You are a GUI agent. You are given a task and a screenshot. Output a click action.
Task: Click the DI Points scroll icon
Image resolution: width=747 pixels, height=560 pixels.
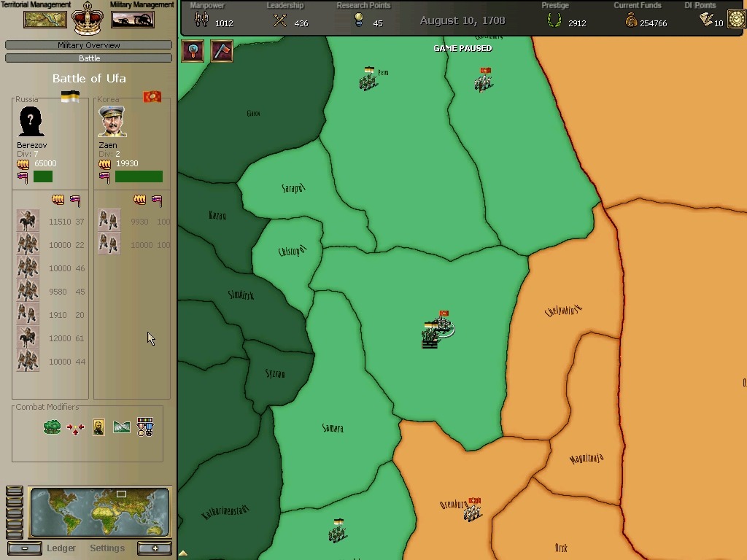[x=706, y=20]
